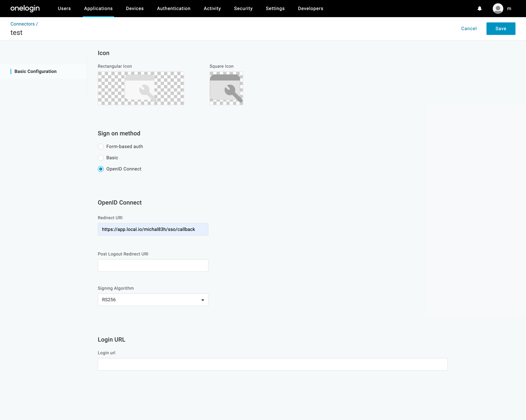Open the notifications bell
The width and height of the screenshot is (526, 420).
(x=479, y=9)
